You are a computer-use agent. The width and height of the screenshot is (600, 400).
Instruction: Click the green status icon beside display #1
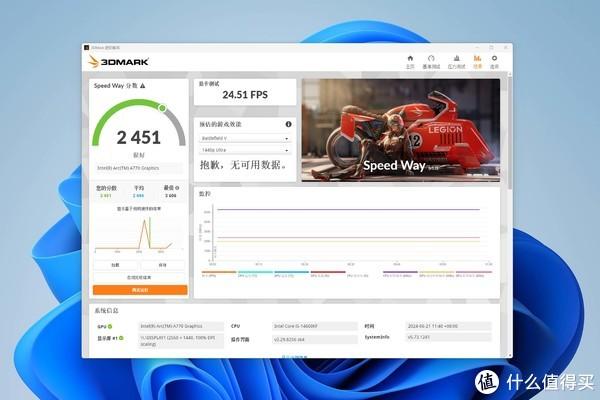(x=121, y=338)
